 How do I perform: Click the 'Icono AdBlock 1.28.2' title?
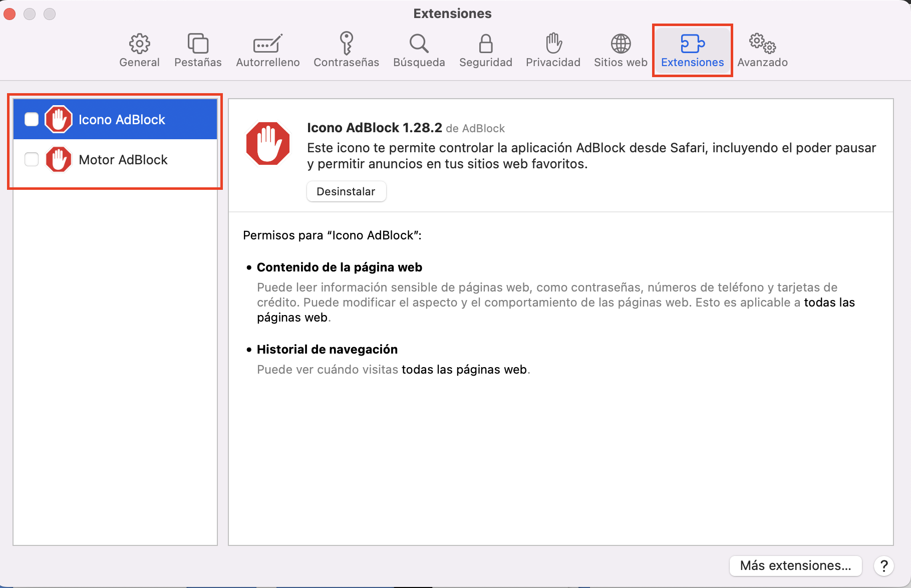click(375, 128)
